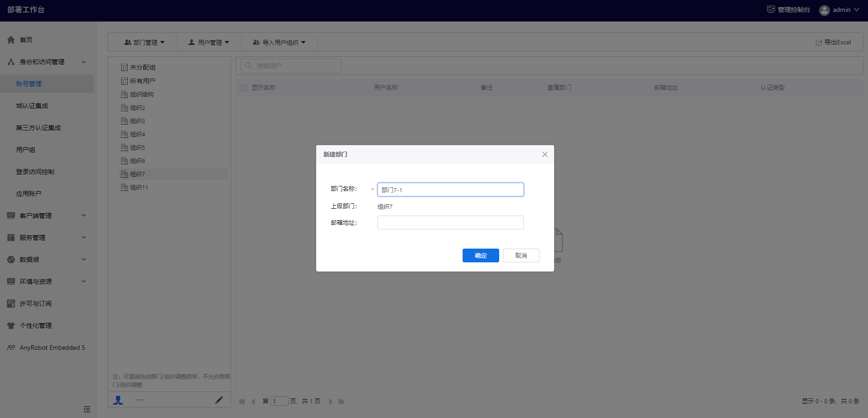Click the 部门名称 input field

coord(450,190)
